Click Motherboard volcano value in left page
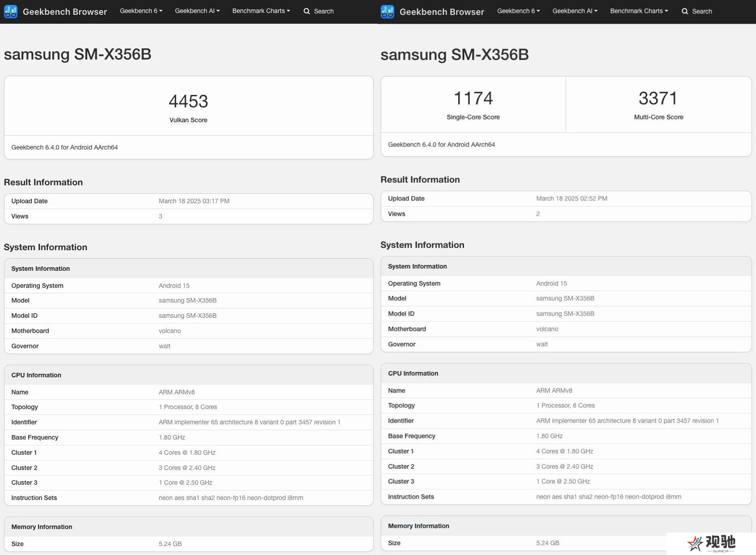 coord(170,331)
